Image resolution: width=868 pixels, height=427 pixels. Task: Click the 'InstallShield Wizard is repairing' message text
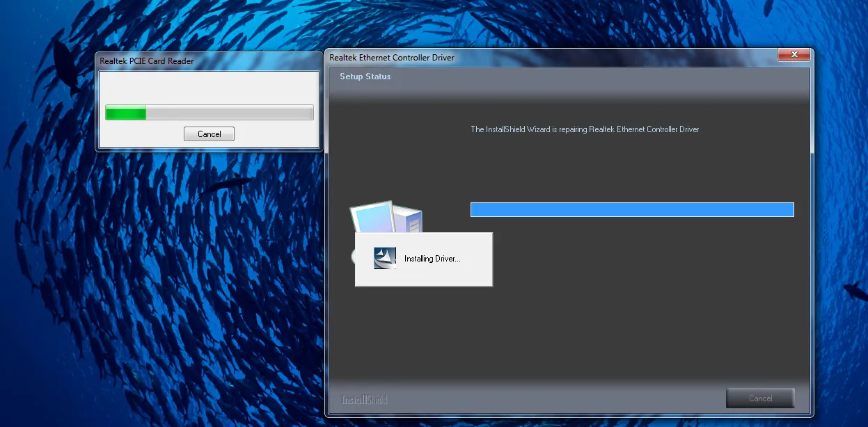pos(585,129)
